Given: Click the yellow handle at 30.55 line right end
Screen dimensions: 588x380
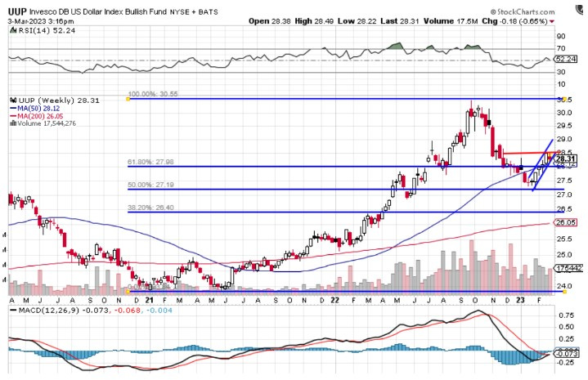Looking at the screenshot, I should click(564, 98).
